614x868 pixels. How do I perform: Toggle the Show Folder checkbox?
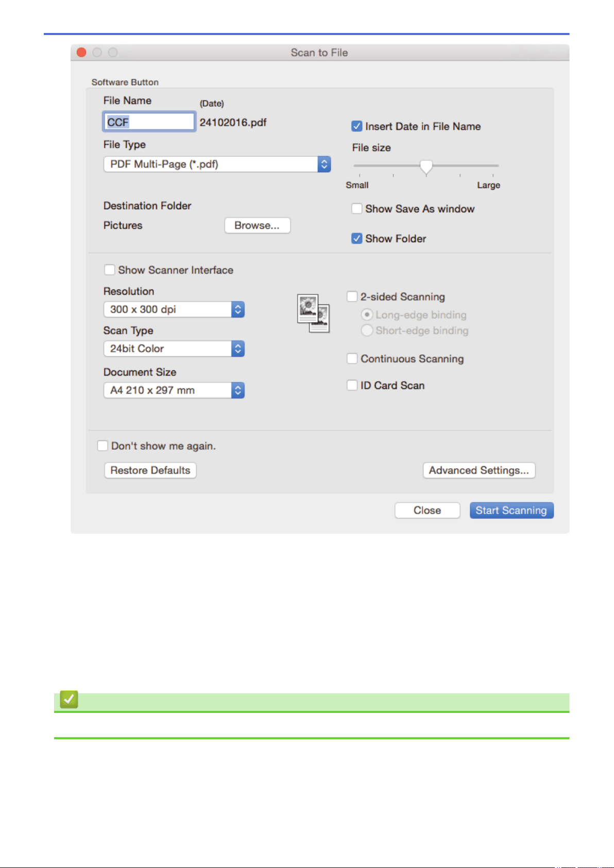pyautogui.click(x=356, y=239)
